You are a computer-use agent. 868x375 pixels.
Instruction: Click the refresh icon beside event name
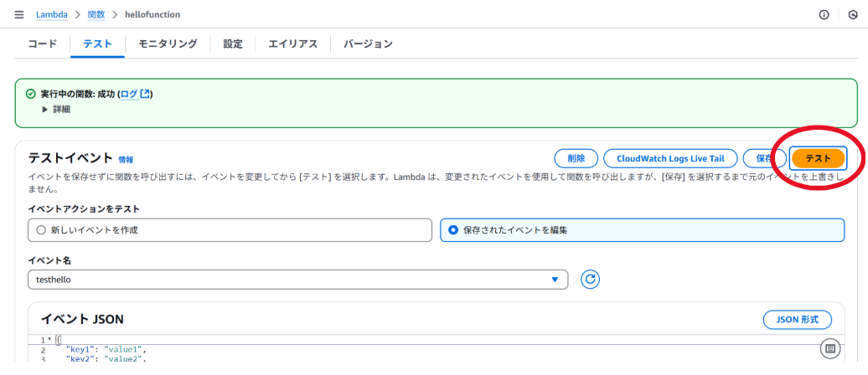click(x=590, y=280)
